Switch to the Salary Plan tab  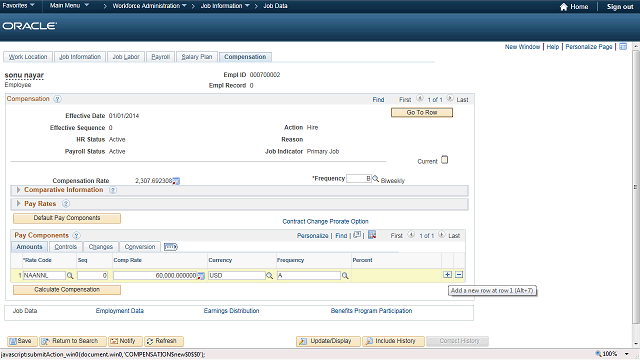197,57
